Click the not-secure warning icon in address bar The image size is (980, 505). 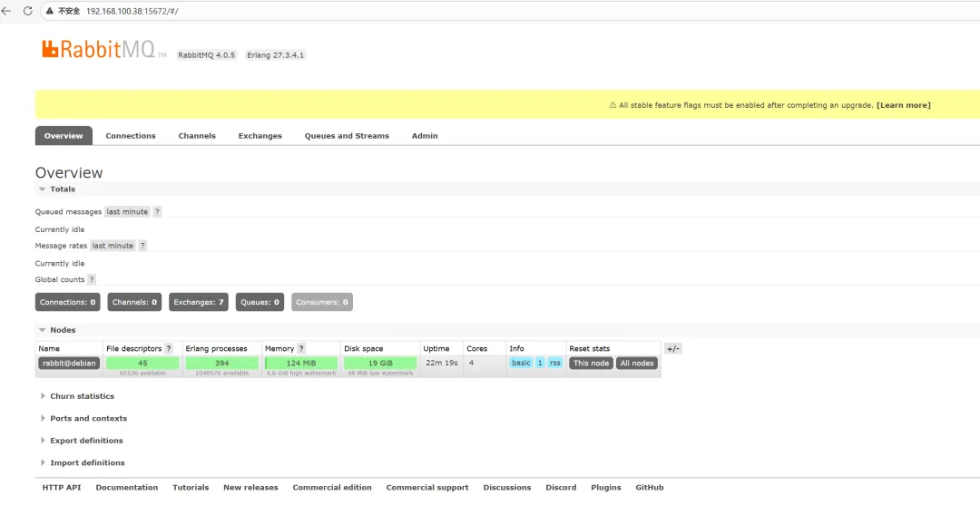[x=49, y=11]
